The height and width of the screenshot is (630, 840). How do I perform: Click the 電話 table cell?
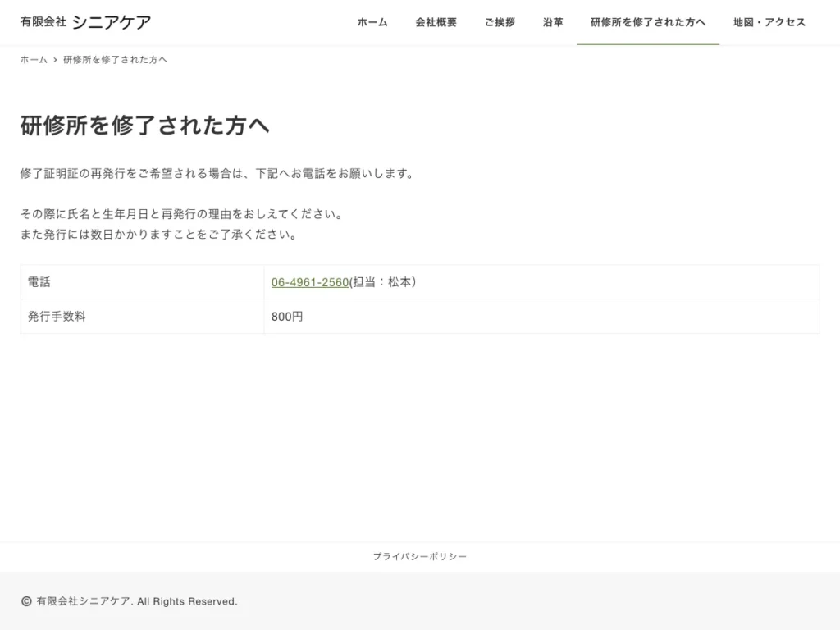[x=143, y=282]
